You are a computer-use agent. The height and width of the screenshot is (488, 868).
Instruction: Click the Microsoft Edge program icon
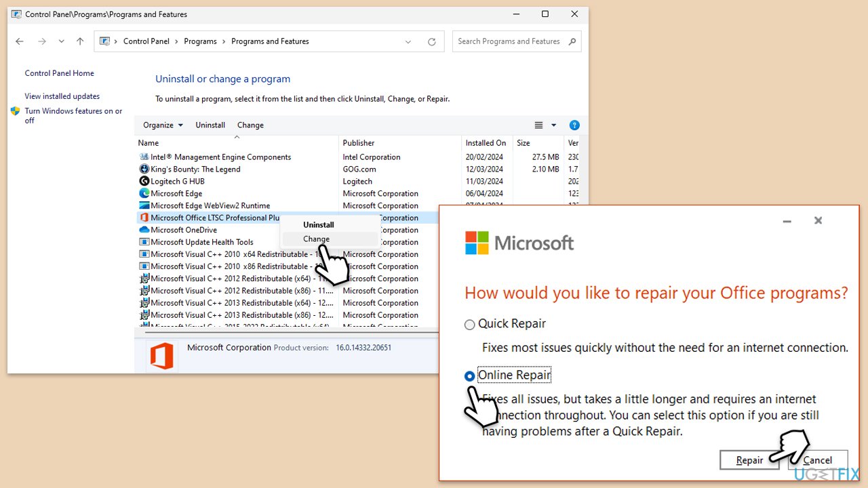pyautogui.click(x=144, y=194)
